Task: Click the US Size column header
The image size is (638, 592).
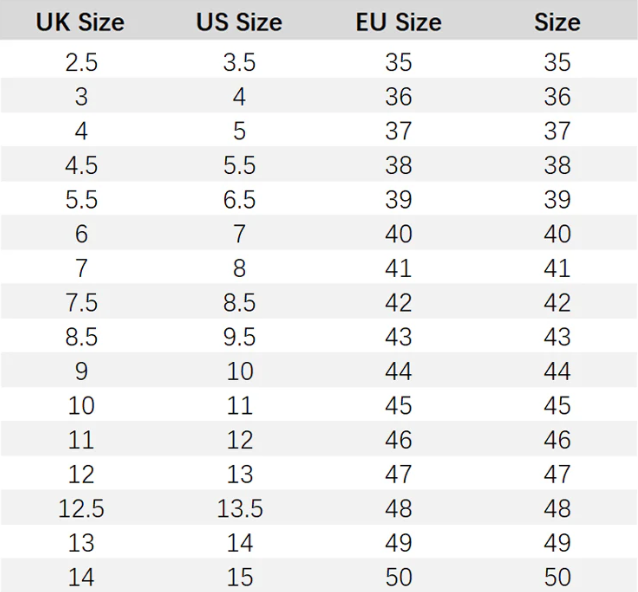Action: pos(239,22)
